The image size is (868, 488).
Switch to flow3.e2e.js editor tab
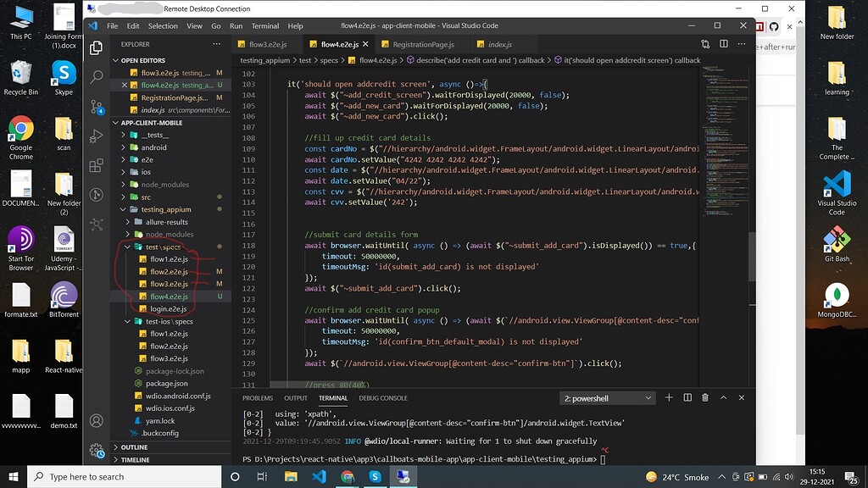[267, 44]
